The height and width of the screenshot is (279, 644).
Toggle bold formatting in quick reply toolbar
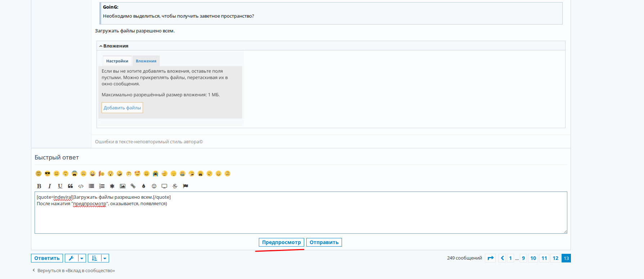point(39,186)
